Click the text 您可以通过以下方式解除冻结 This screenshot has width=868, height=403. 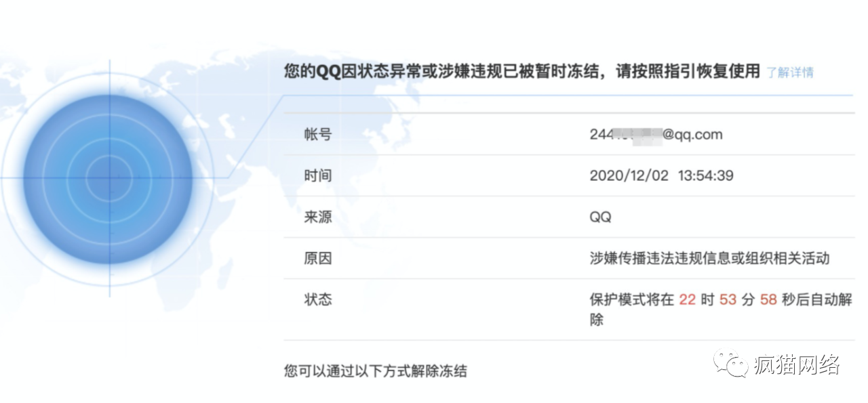point(376,370)
